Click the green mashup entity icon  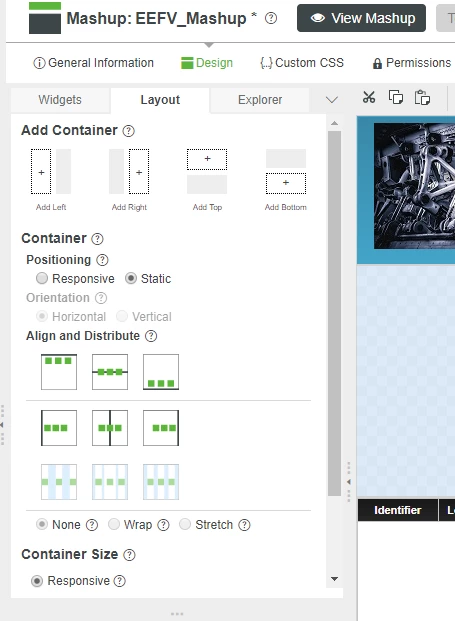(45, 18)
